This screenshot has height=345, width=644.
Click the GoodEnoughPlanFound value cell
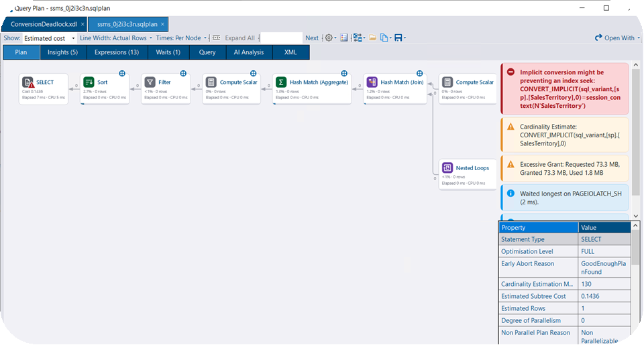[604, 267]
